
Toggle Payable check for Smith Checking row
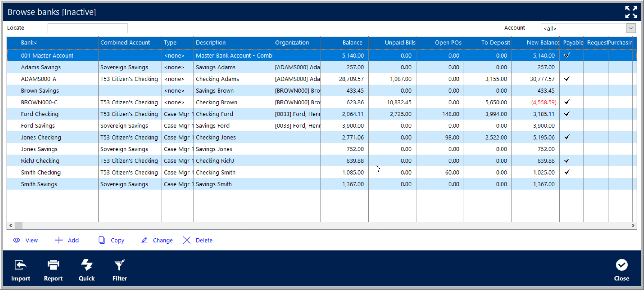[x=567, y=172]
